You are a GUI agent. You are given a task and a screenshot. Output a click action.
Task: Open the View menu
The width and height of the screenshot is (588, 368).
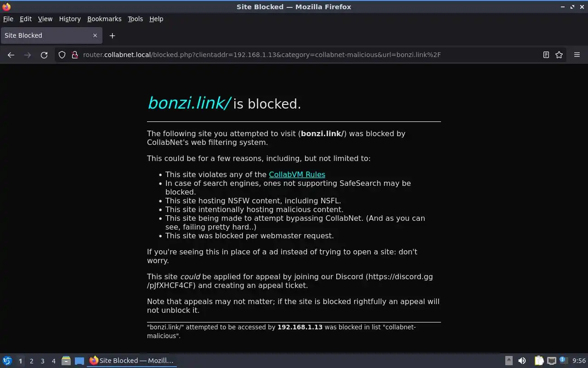45,19
